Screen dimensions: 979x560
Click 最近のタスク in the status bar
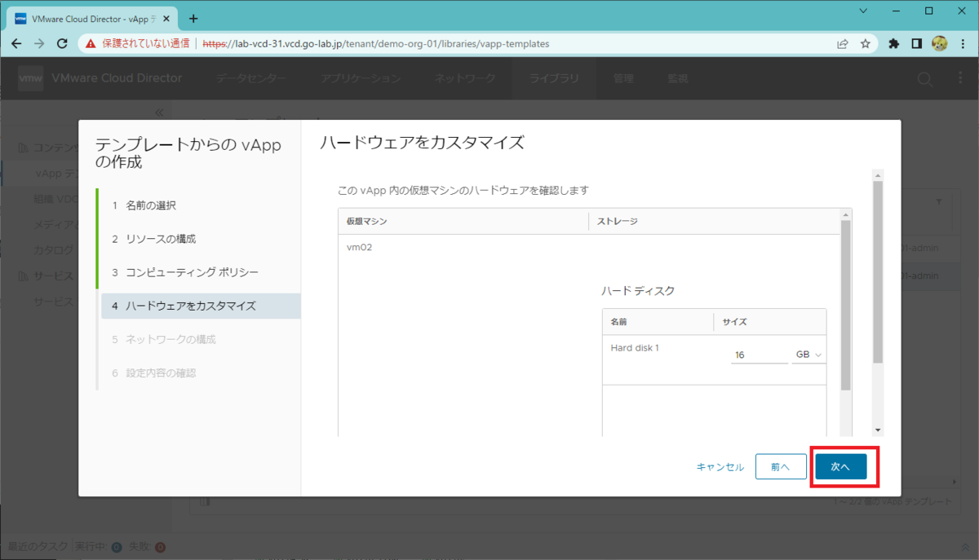click(x=38, y=546)
